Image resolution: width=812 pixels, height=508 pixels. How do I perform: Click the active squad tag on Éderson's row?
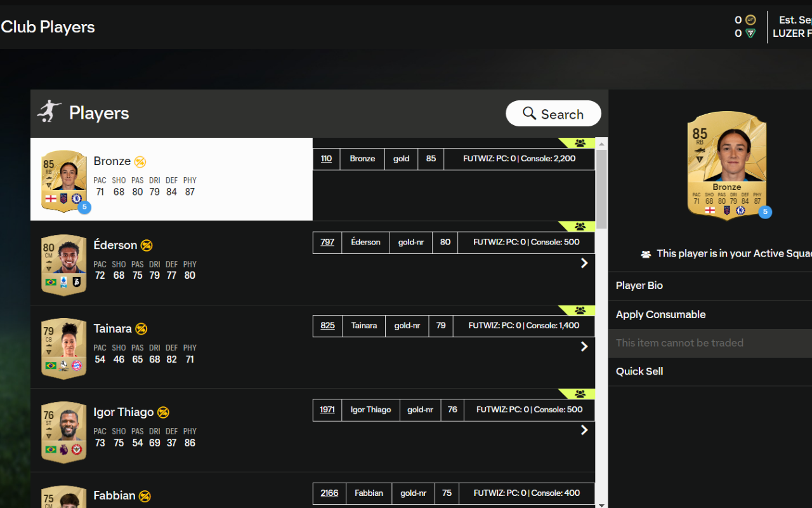coord(579,227)
